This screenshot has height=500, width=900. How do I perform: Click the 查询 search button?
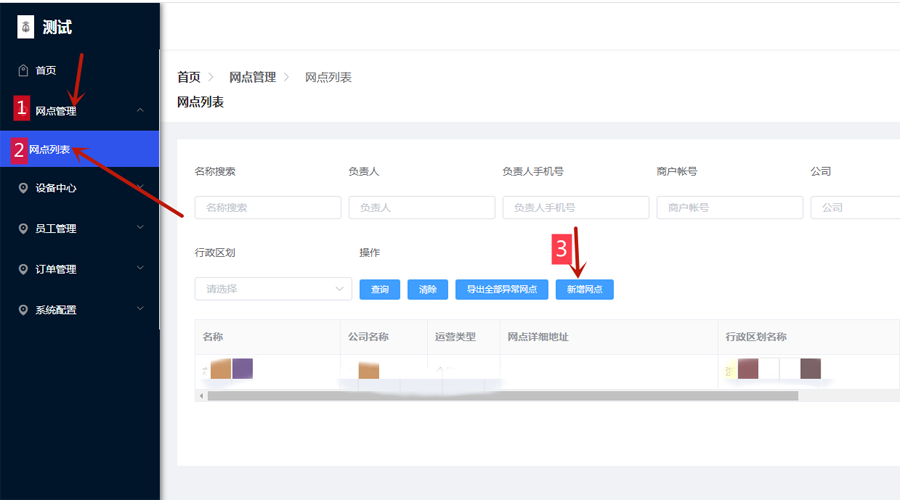pos(380,289)
